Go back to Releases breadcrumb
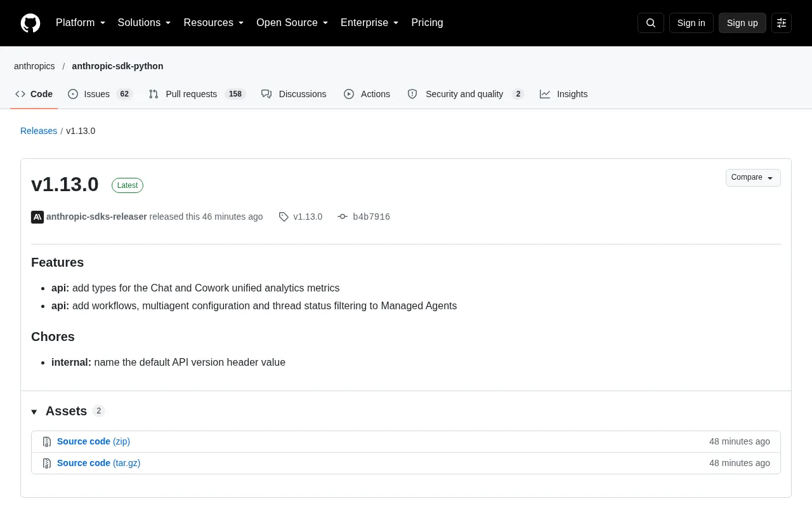The image size is (812, 508). tap(39, 131)
